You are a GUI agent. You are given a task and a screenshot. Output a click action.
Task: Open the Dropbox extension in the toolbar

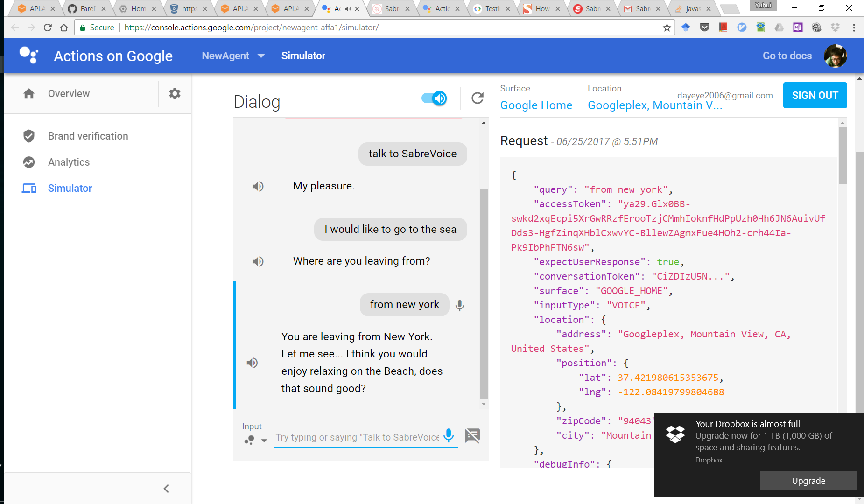pos(835,28)
